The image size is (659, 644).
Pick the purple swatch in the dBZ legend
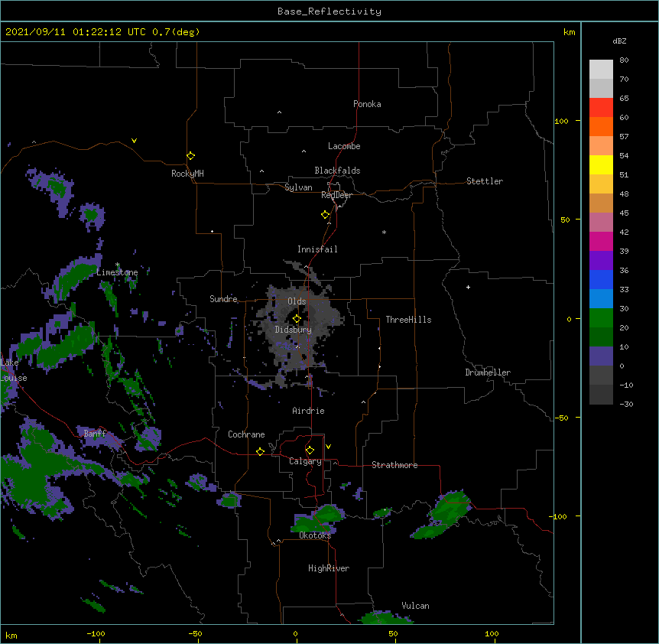(601, 261)
